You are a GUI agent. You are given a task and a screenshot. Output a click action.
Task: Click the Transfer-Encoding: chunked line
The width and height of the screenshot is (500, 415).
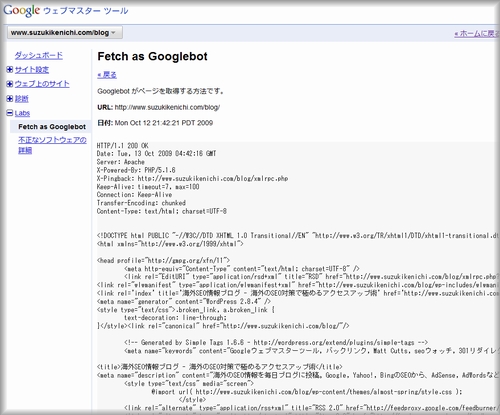pyautogui.click(x=141, y=203)
